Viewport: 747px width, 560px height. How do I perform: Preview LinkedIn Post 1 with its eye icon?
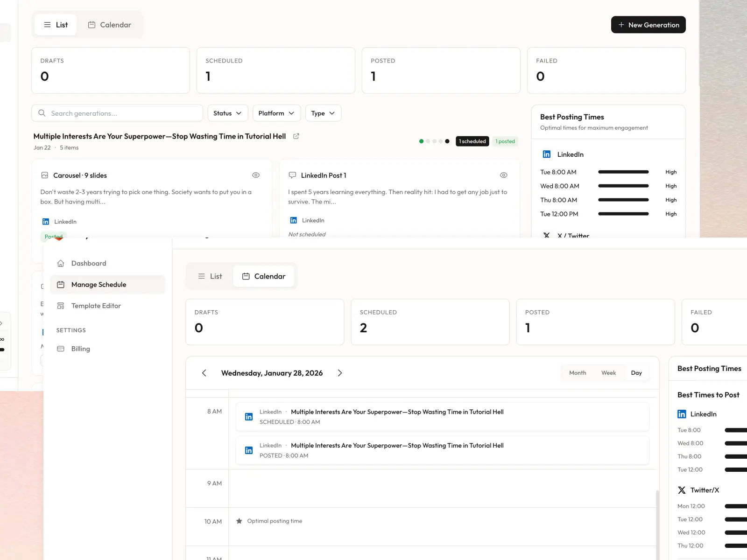(503, 175)
